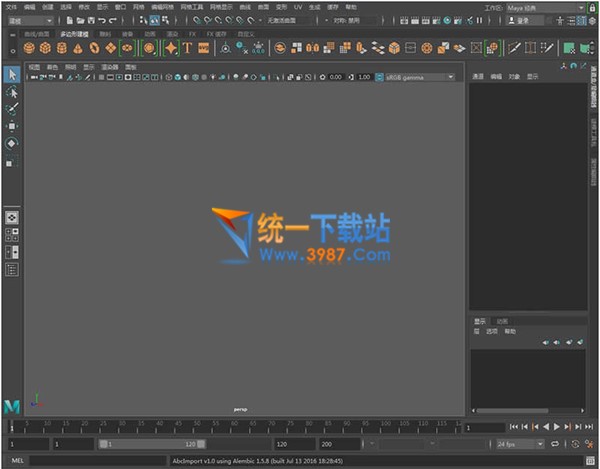This screenshot has width=600, height=469.
Task: Toggle select by object type mode
Action: tap(155, 20)
